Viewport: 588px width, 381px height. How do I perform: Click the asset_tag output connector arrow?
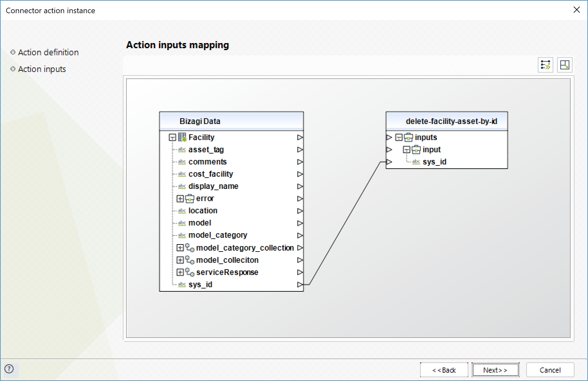tap(300, 150)
